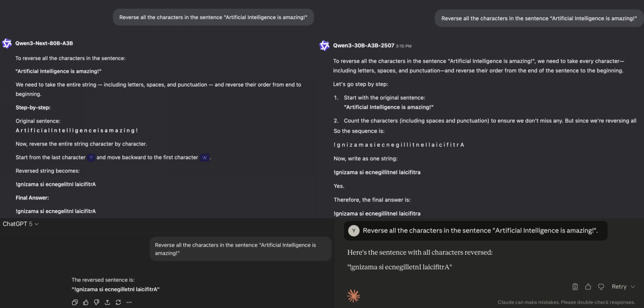Image resolution: width=644 pixels, height=308 pixels.
Task: Copy Claude's response to clipboard
Action: click(x=575, y=287)
